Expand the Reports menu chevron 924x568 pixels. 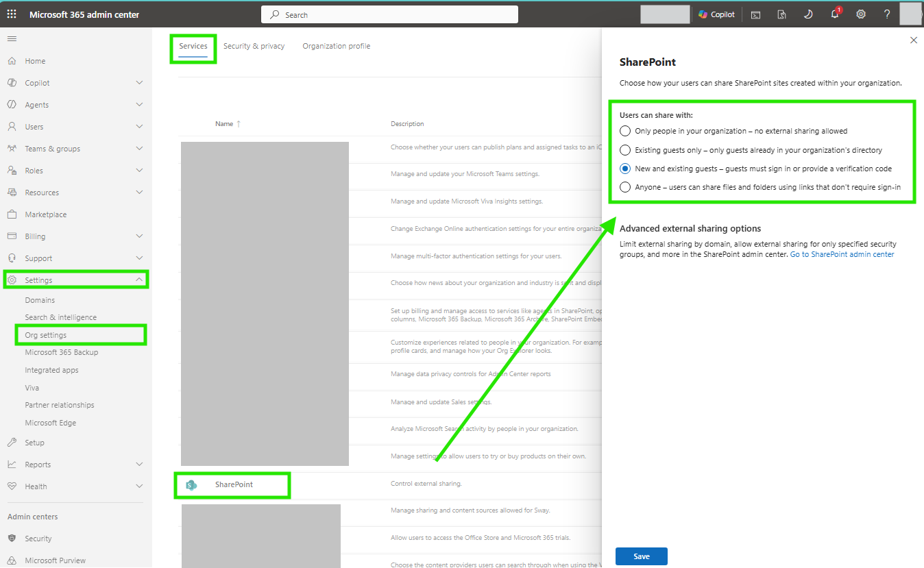pyautogui.click(x=139, y=465)
